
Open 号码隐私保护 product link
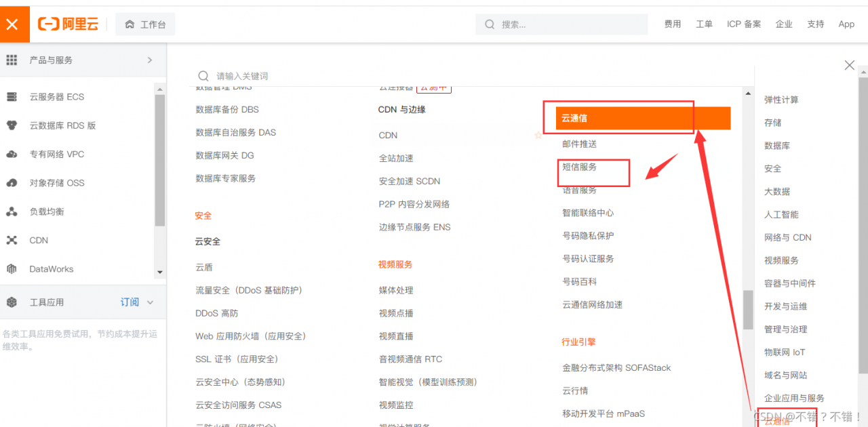[x=588, y=236]
